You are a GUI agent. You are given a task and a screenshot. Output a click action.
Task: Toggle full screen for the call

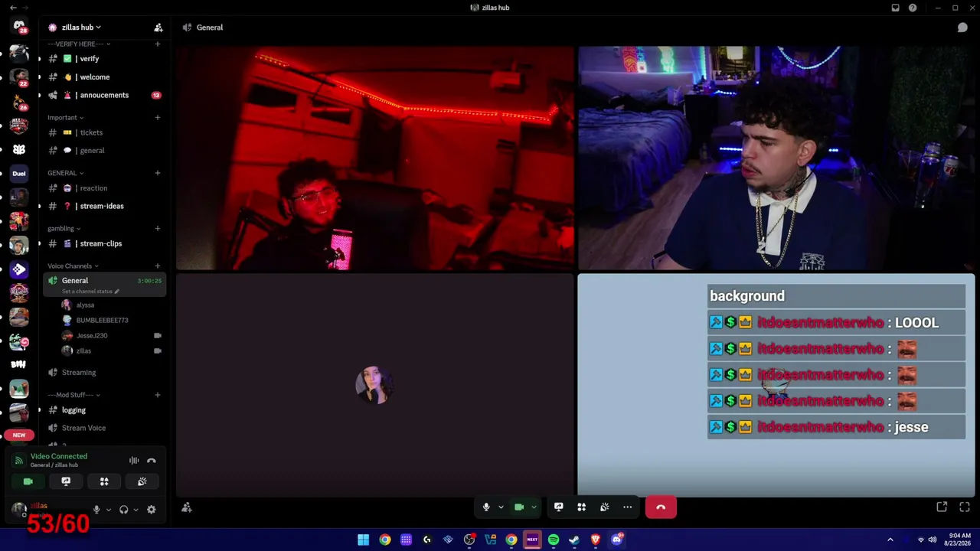[965, 507]
